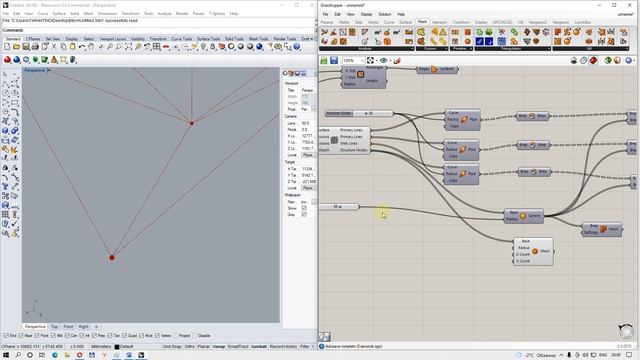Click the Pan hand icon in Rhino toolbar
Image resolution: width=640 pixels, height=360 pixels.
point(91,47)
